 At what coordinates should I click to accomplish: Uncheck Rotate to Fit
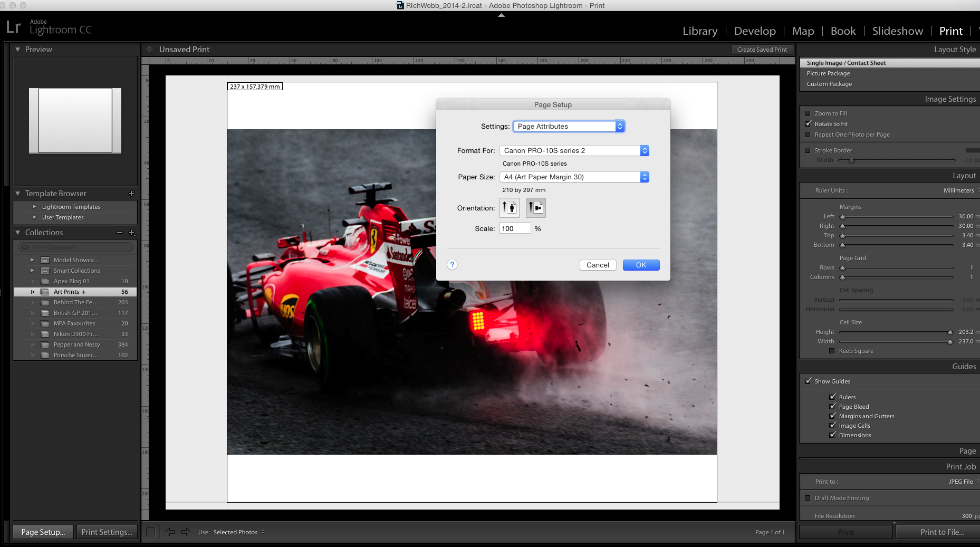click(x=808, y=124)
